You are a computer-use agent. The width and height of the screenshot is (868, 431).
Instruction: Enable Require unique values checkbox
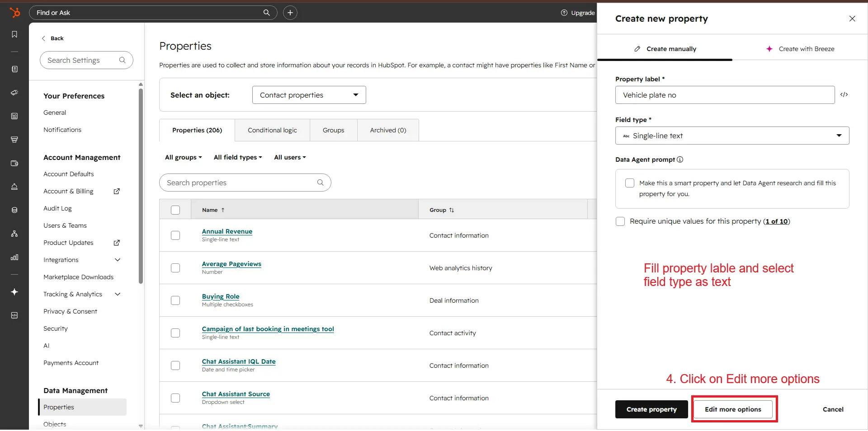coord(620,221)
